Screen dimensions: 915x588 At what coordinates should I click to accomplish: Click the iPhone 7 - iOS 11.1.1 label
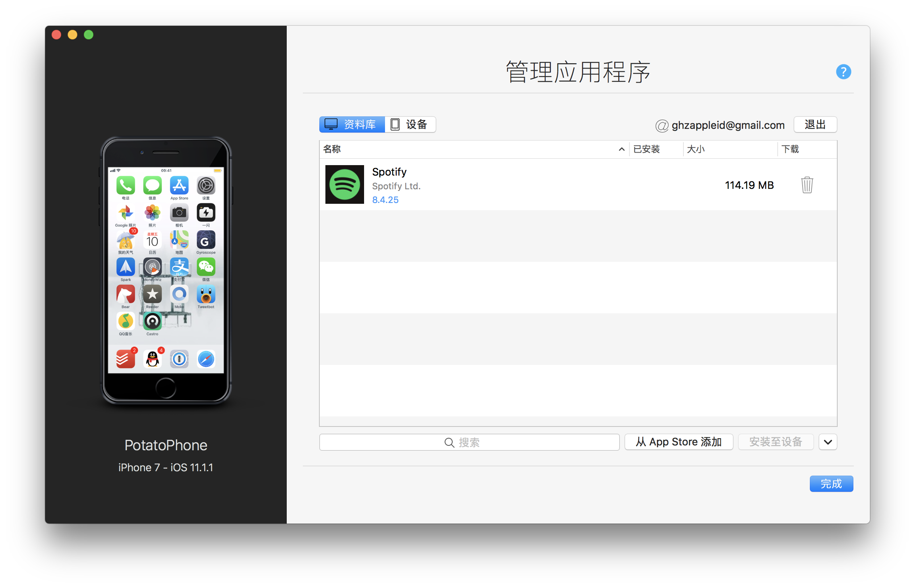[166, 468]
